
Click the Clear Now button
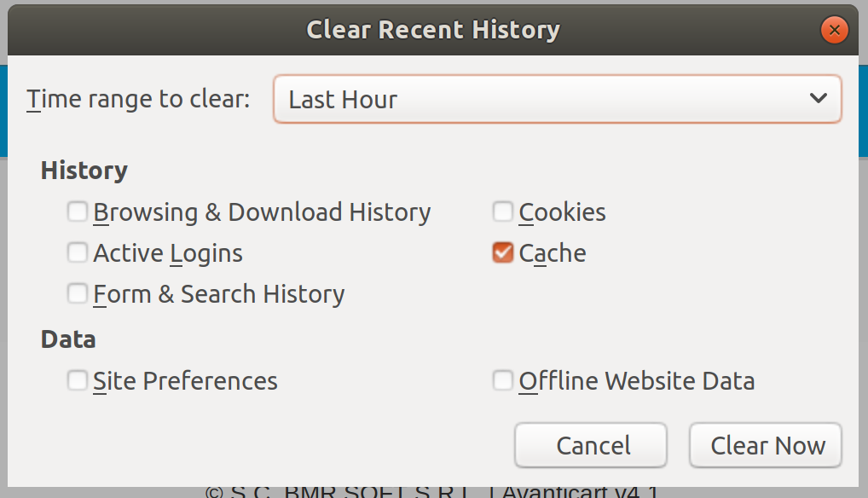(x=766, y=445)
